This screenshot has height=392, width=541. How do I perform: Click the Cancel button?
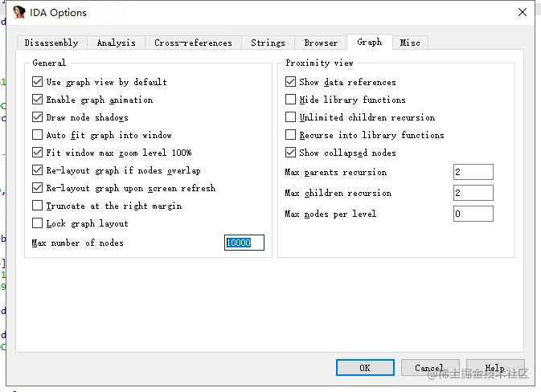[x=429, y=368]
